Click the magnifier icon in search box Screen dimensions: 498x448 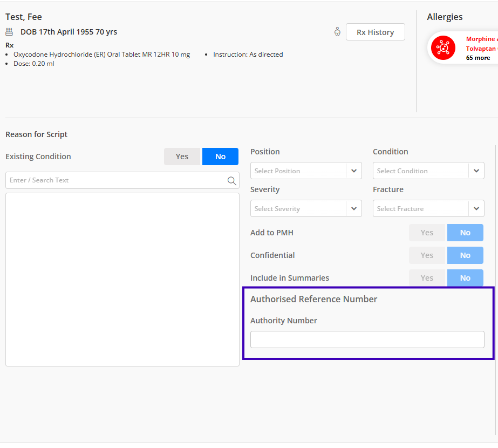(232, 181)
